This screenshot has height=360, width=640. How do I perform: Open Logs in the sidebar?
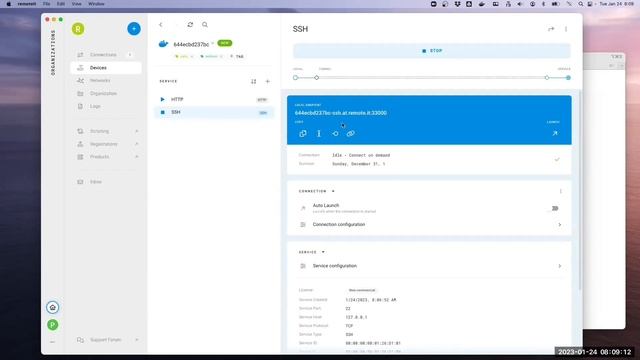tap(106, 106)
